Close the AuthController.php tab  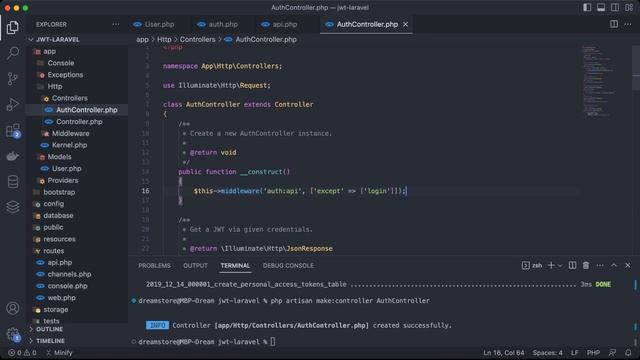click(x=405, y=24)
